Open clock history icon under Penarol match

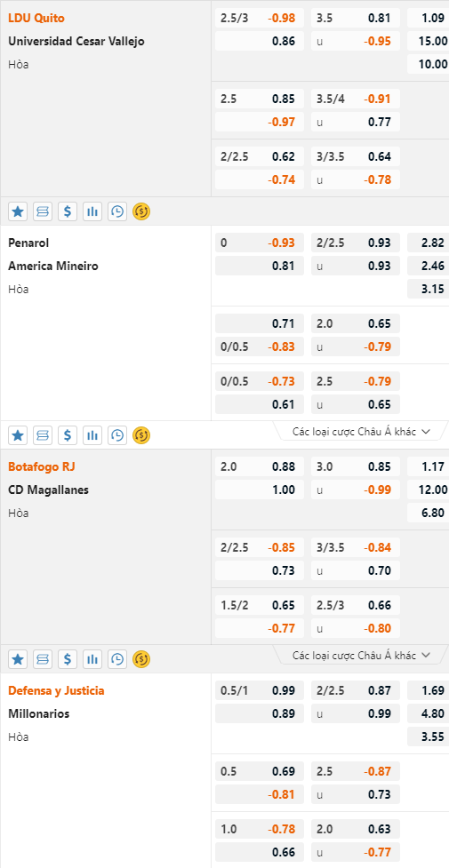(117, 435)
